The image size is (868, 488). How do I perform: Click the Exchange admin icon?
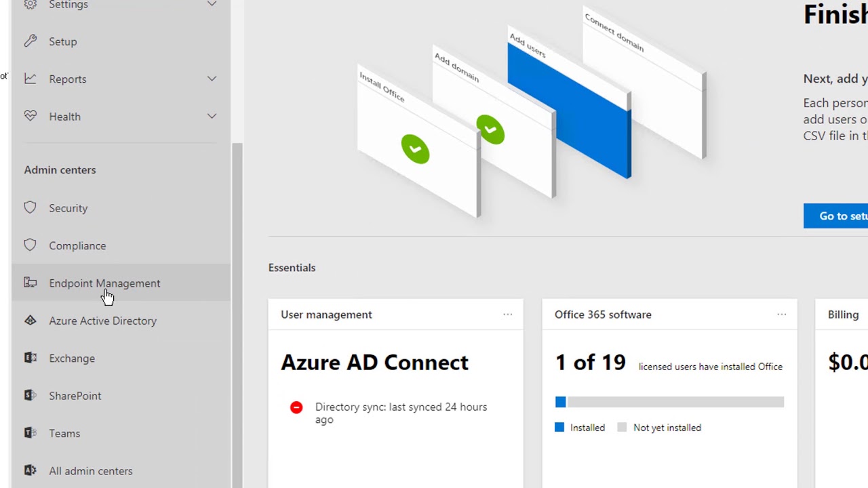point(31,358)
